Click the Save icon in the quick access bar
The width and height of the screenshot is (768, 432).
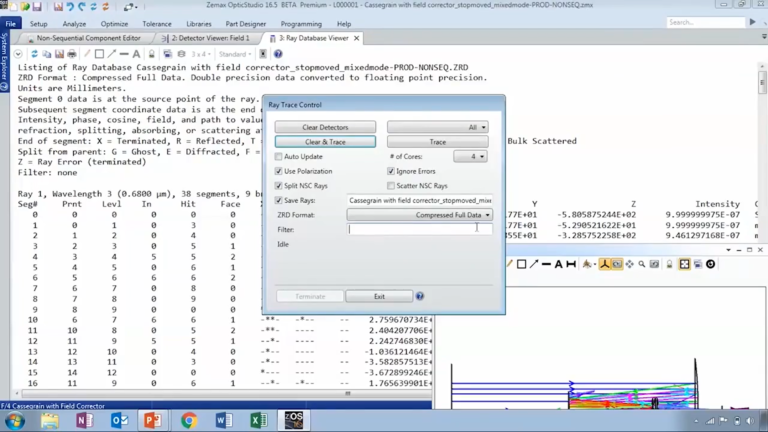click(37, 6)
